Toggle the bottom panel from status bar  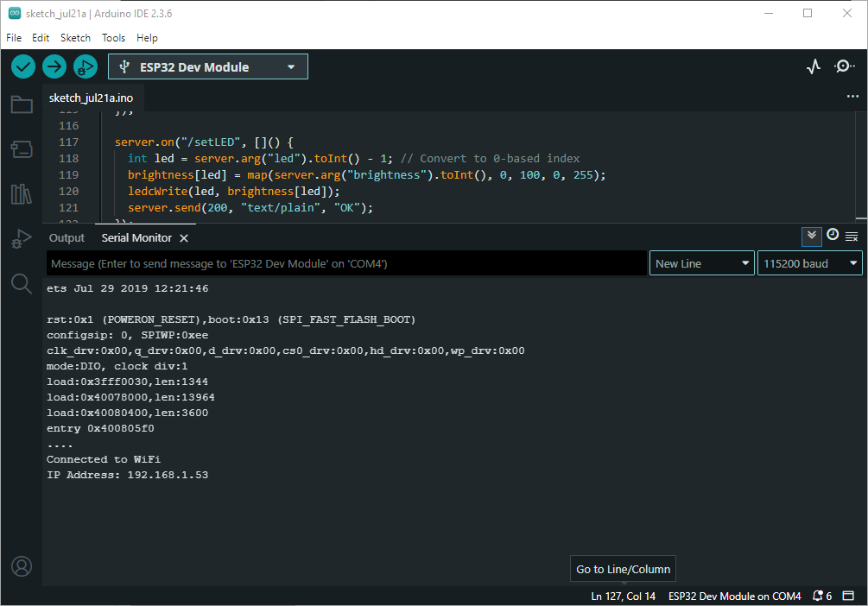[848, 596]
